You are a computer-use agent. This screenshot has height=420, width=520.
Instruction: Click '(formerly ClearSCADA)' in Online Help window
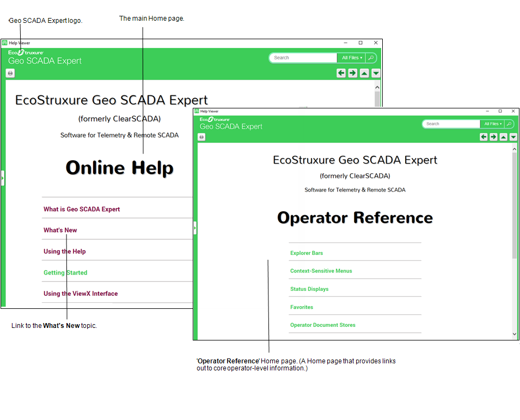(x=119, y=119)
